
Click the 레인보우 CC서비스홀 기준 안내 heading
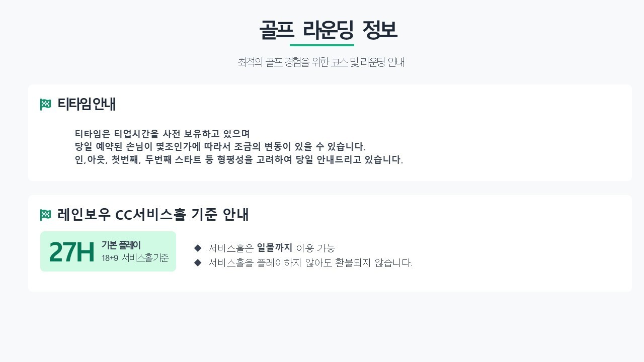pos(153,215)
